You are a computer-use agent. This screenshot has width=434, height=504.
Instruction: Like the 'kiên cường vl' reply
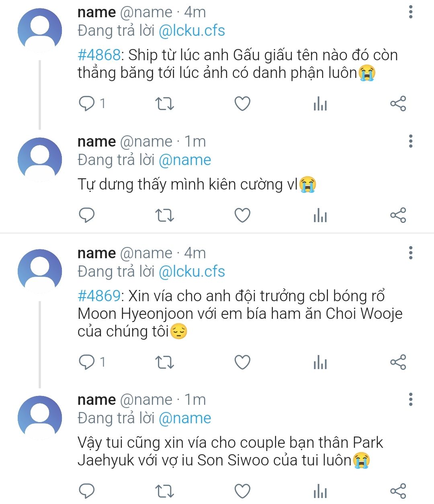tap(242, 215)
